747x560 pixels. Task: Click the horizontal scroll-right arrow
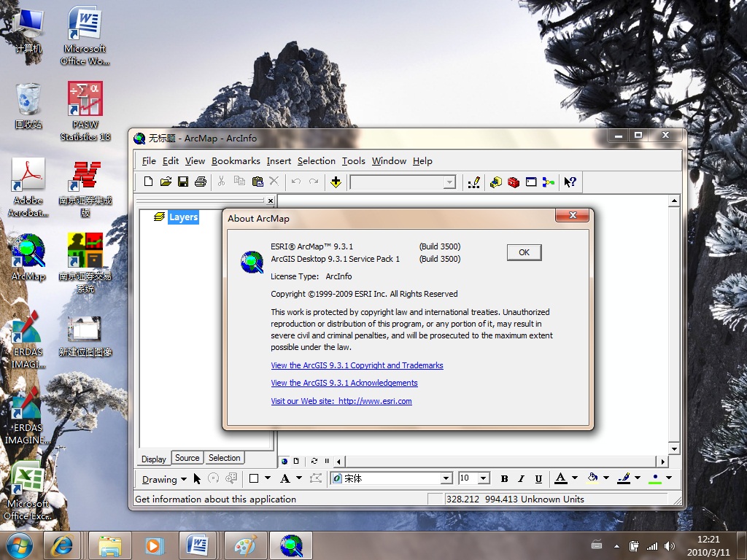(x=662, y=462)
